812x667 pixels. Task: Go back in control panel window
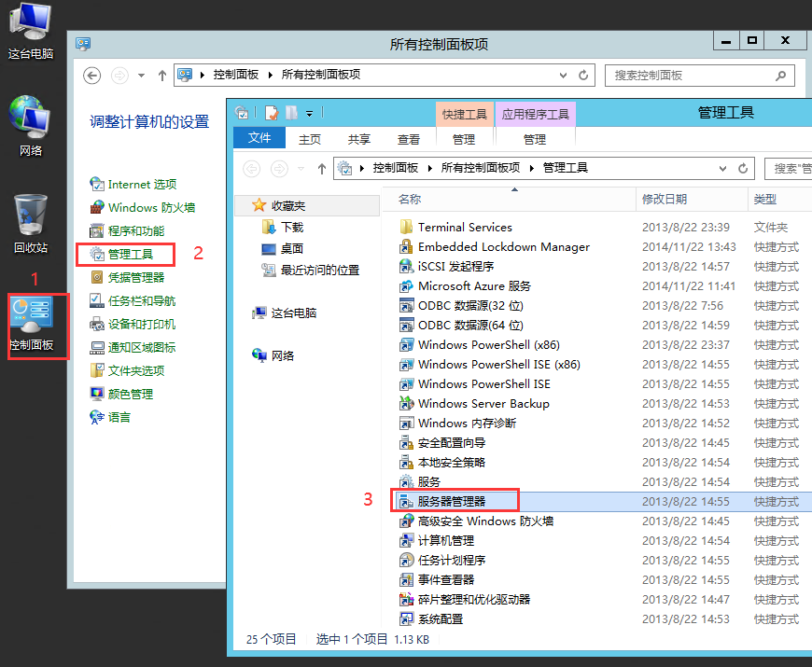pos(92,76)
